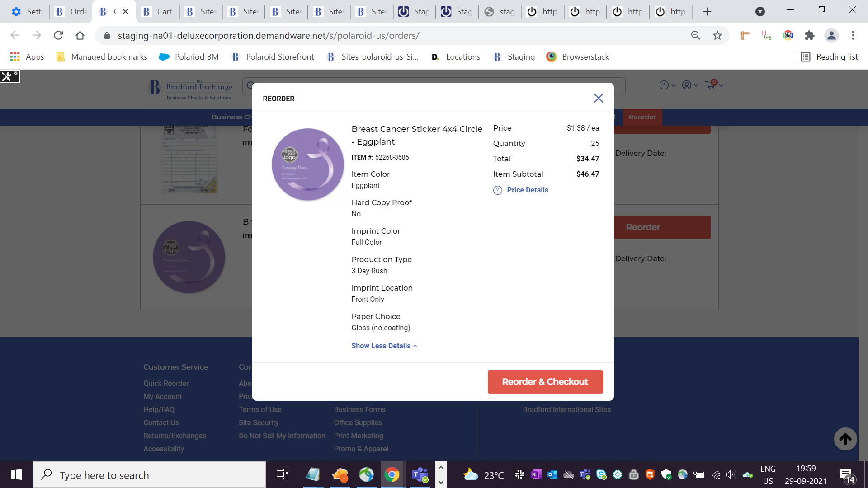
Task: Collapse with Show Less Details chevron
Action: coord(415,346)
